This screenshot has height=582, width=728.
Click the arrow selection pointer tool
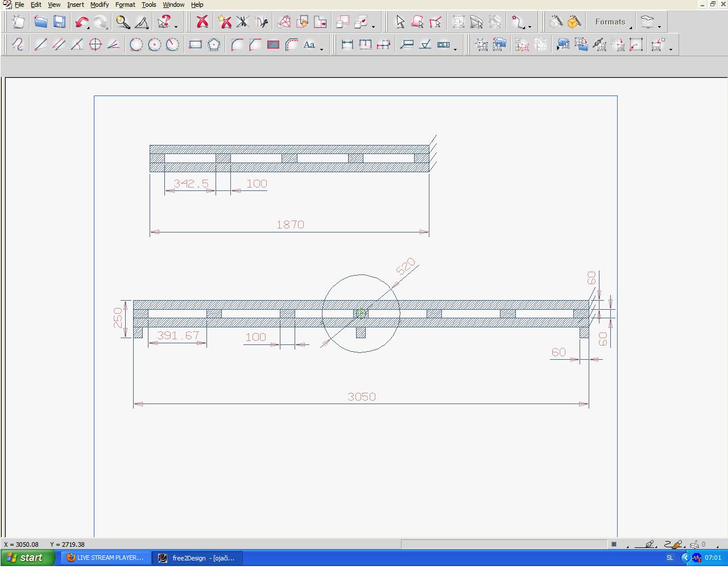click(x=399, y=22)
